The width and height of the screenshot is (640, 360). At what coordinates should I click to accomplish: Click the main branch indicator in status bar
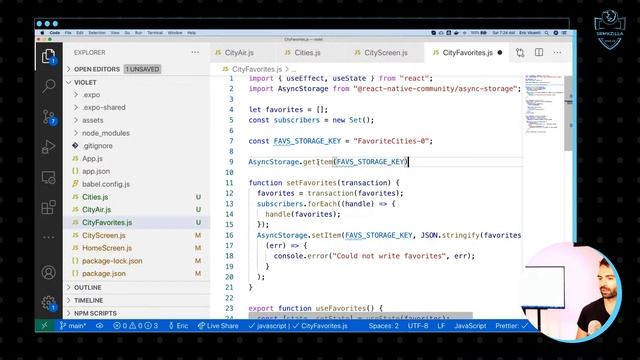[x=73, y=326]
